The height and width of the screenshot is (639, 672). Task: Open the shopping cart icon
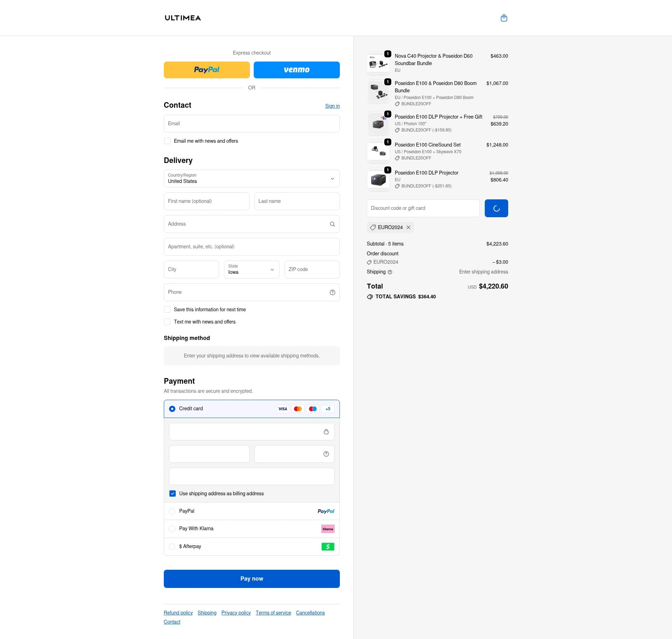(504, 18)
